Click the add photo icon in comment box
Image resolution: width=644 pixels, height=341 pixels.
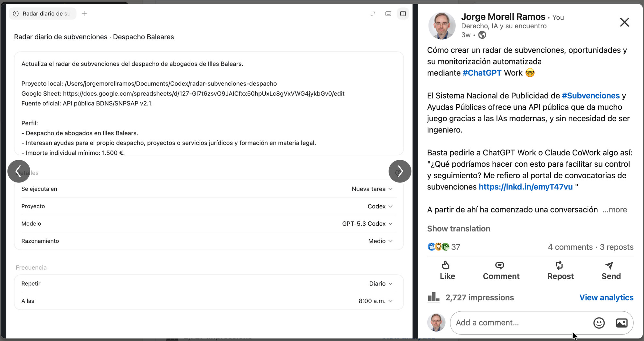pos(622,323)
